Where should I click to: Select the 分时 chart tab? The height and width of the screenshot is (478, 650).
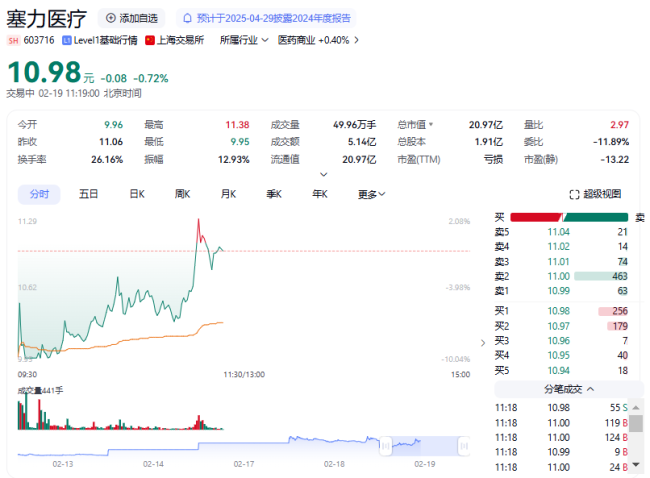point(39,194)
